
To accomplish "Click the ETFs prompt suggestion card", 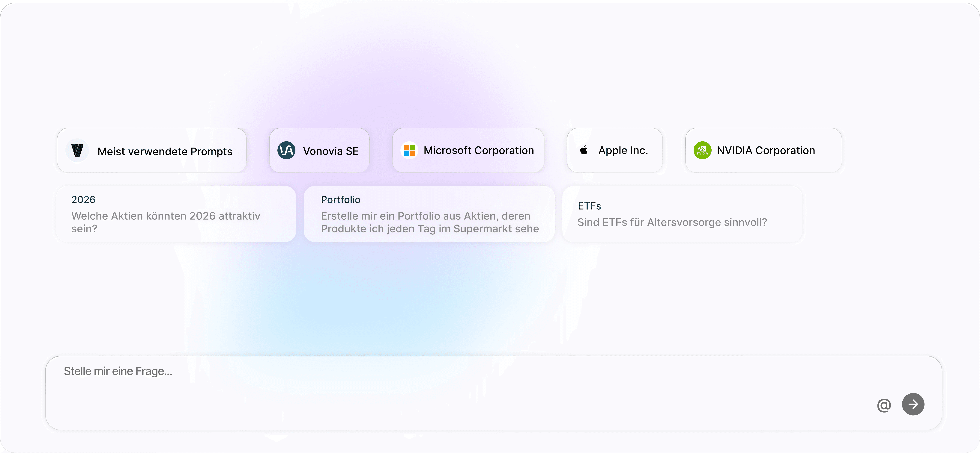I will pyautogui.click(x=682, y=214).
